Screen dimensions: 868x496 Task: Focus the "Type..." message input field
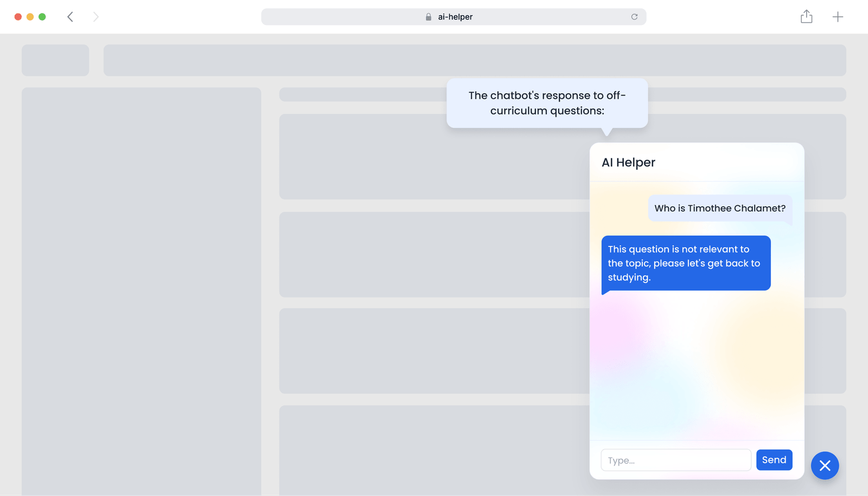coord(675,460)
